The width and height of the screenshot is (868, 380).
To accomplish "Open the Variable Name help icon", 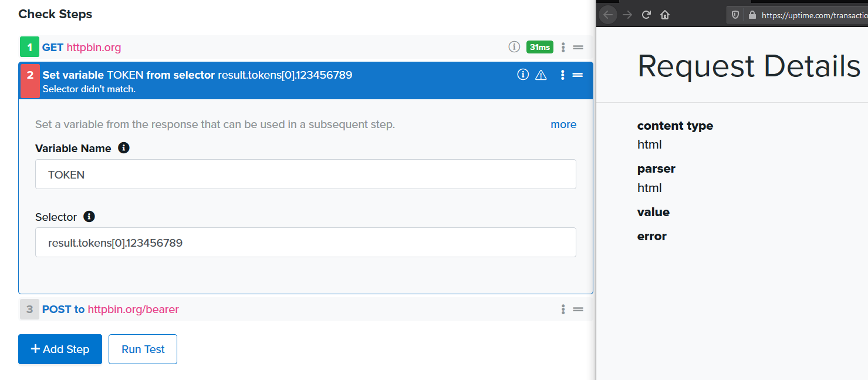I will [x=124, y=148].
